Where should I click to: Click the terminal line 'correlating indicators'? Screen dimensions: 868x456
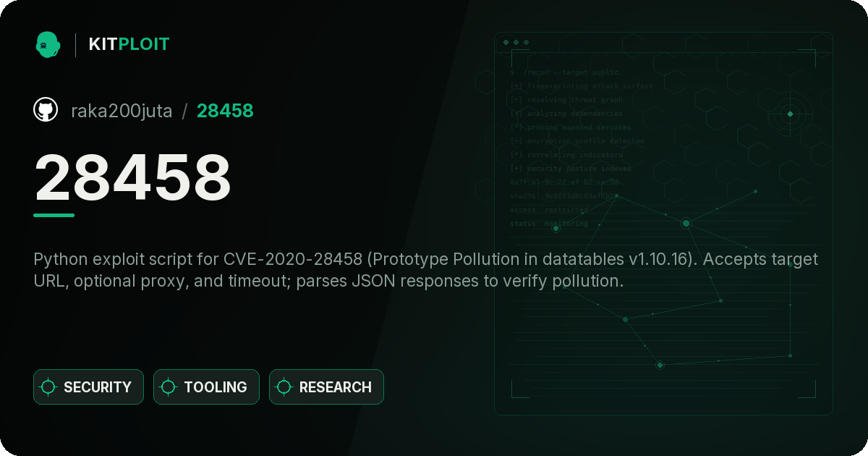566,155
